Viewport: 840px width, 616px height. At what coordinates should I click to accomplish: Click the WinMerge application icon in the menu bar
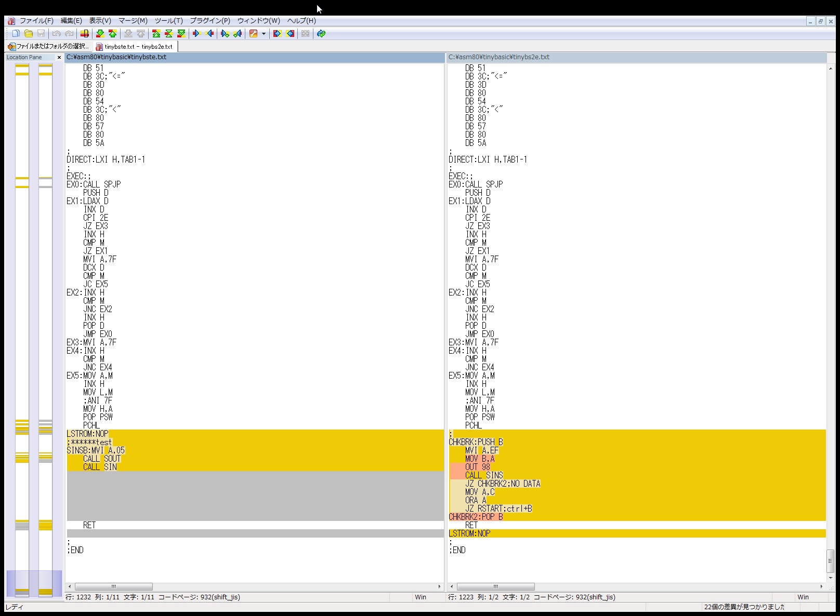(11, 21)
